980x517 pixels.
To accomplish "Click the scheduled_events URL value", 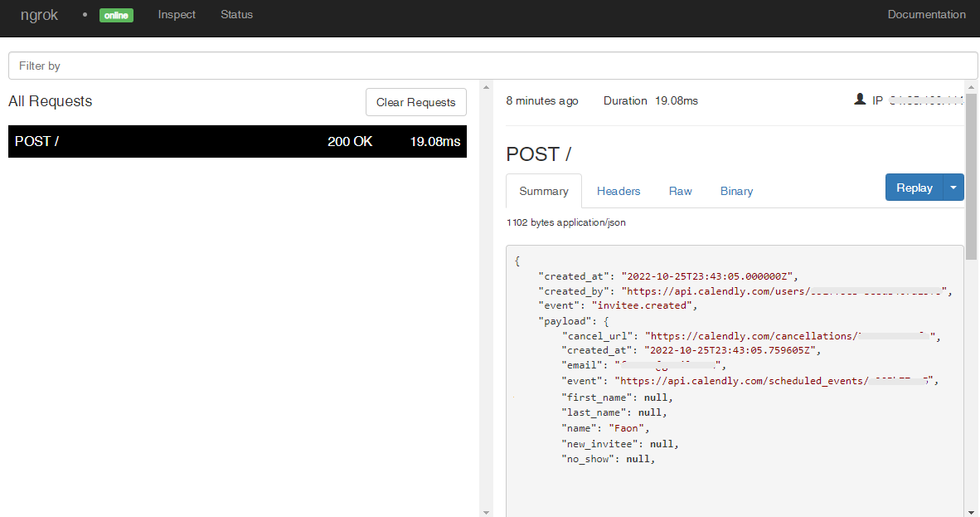I will [x=774, y=381].
